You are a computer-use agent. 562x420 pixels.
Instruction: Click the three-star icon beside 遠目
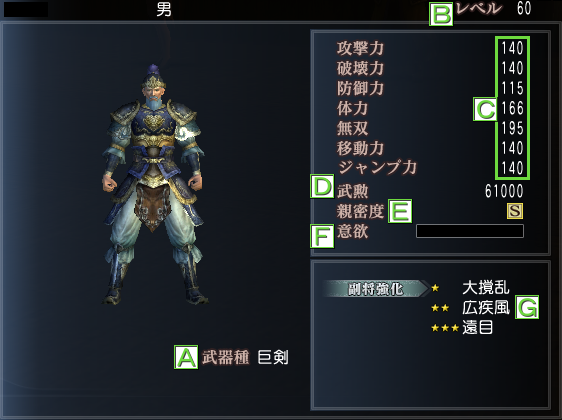[445, 328]
